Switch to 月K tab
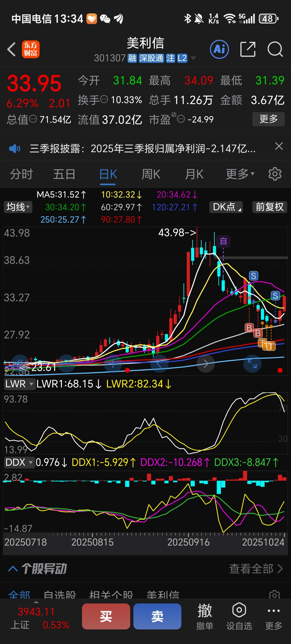 [194, 174]
